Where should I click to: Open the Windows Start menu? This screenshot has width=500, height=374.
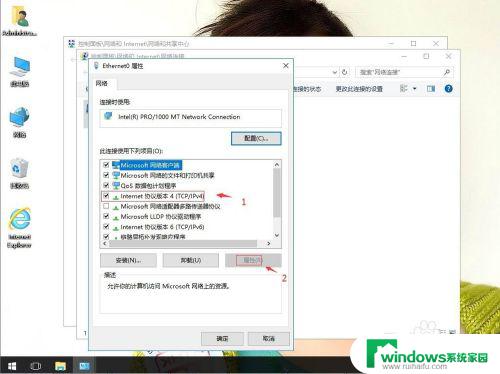pyautogui.click(x=12, y=366)
